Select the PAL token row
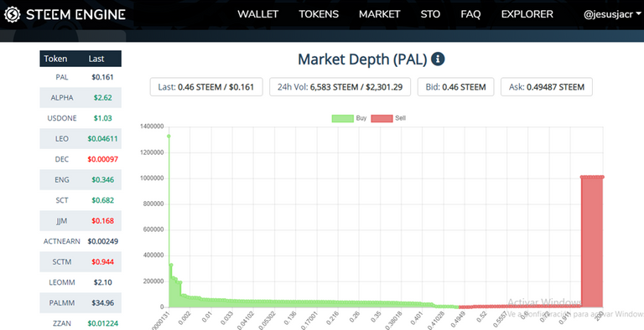 point(80,77)
